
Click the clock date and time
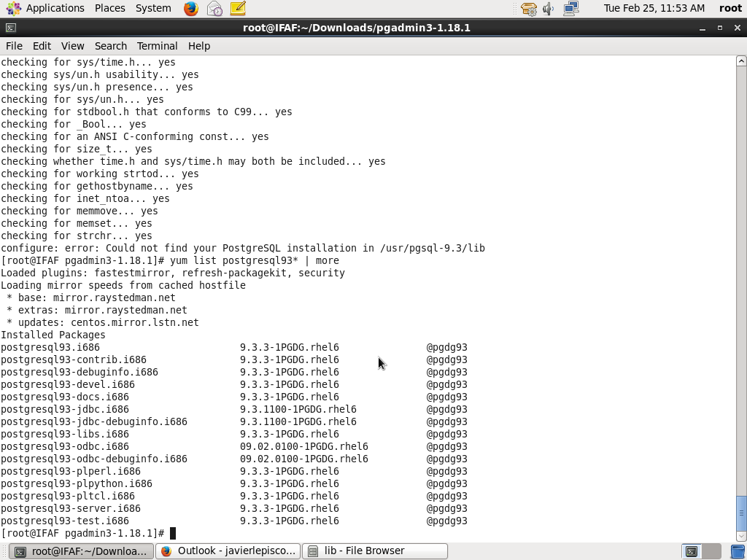(654, 8)
